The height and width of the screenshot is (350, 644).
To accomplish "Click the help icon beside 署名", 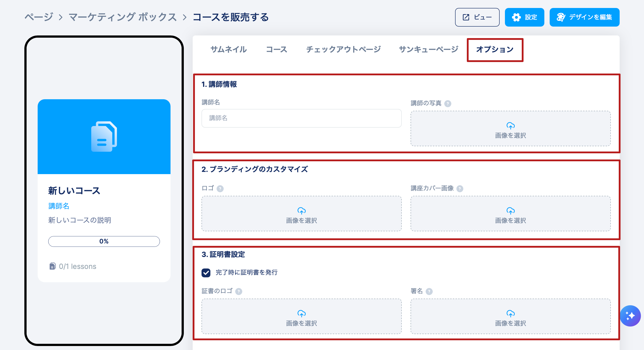I will point(429,292).
